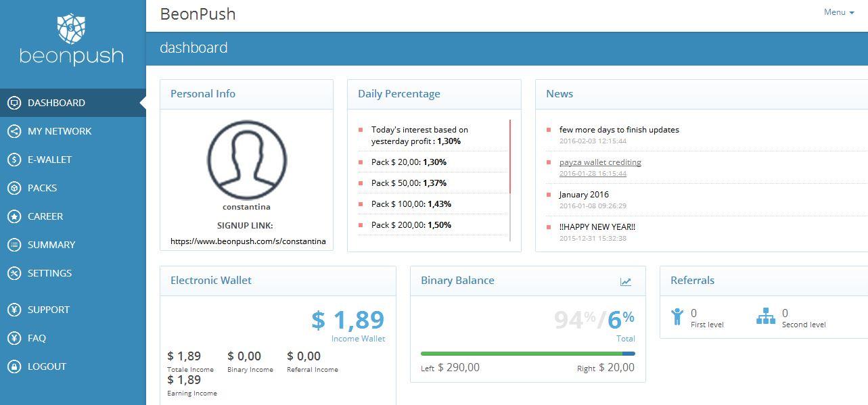Open the DASHBOARD menu item
This screenshot has height=405, width=868.
point(73,103)
